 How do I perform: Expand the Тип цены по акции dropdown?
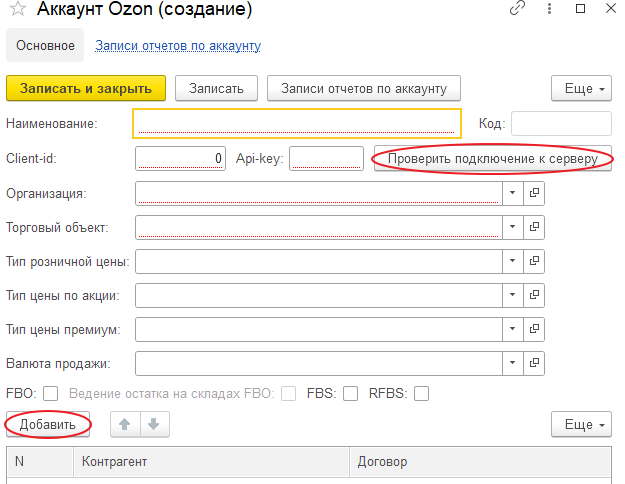tap(513, 295)
